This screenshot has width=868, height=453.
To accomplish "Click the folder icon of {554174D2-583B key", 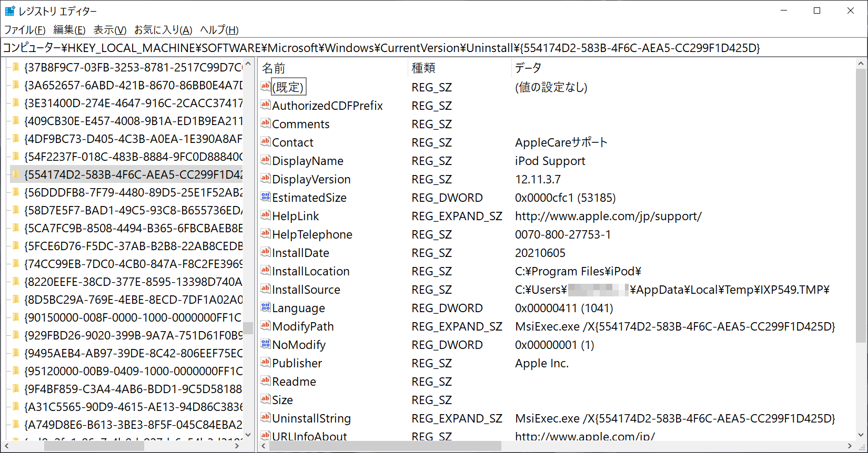I will [x=16, y=174].
